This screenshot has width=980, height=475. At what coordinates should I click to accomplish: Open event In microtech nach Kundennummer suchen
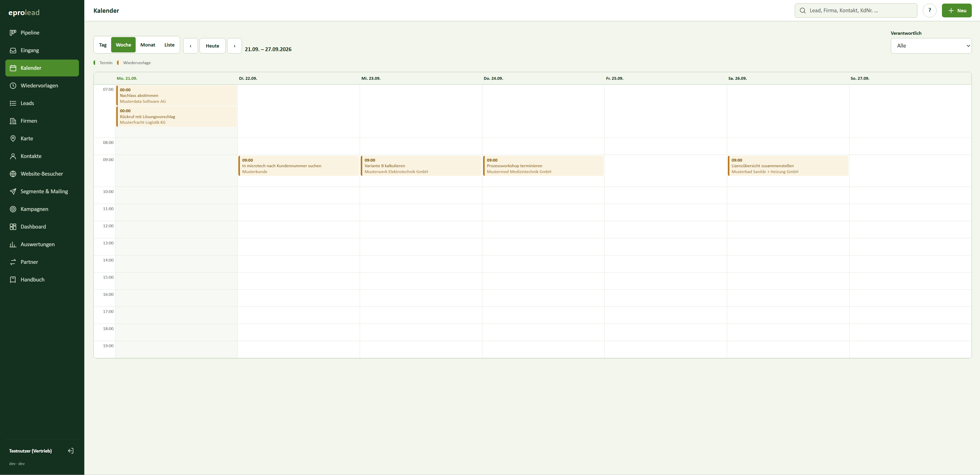[x=299, y=166]
